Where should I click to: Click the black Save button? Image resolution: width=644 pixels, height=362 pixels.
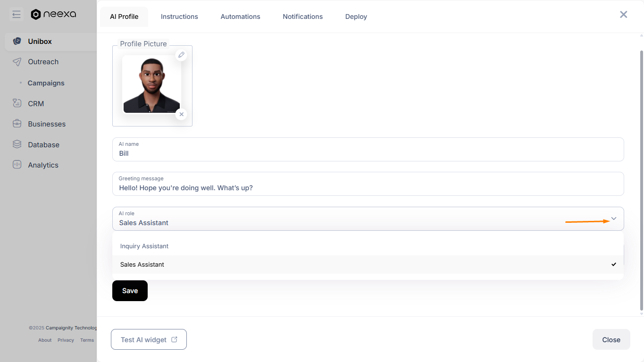[x=130, y=291]
